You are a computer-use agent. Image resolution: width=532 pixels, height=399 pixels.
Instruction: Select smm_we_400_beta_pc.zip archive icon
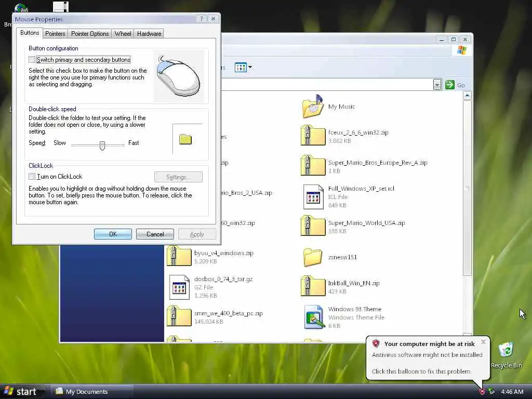179,316
